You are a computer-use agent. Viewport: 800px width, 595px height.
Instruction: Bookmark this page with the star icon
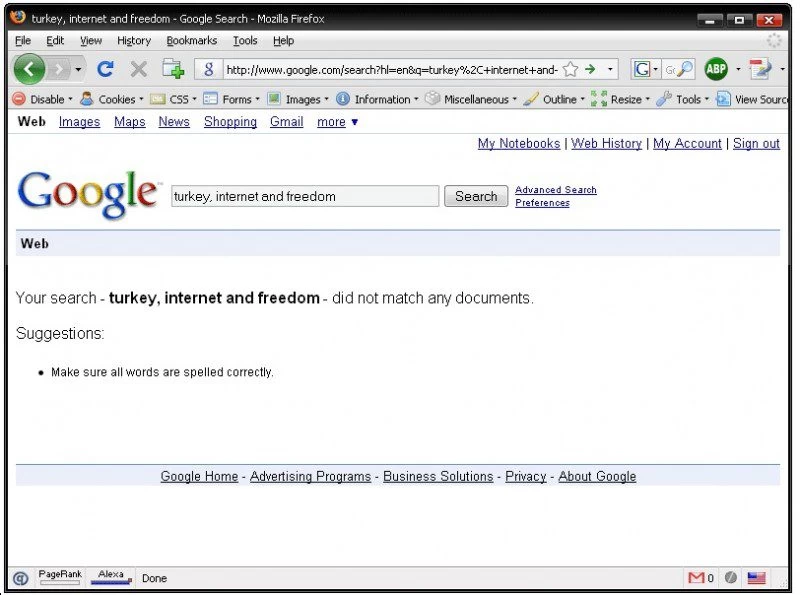(x=570, y=69)
